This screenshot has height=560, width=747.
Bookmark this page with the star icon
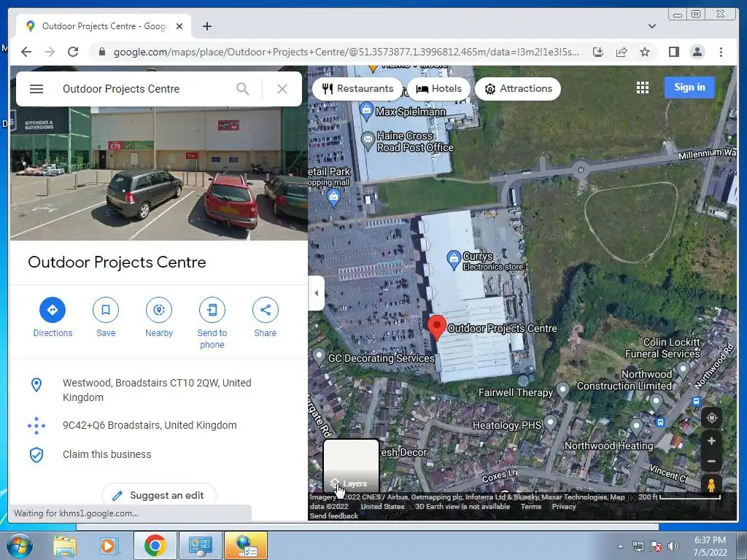click(x=645, y=52)
